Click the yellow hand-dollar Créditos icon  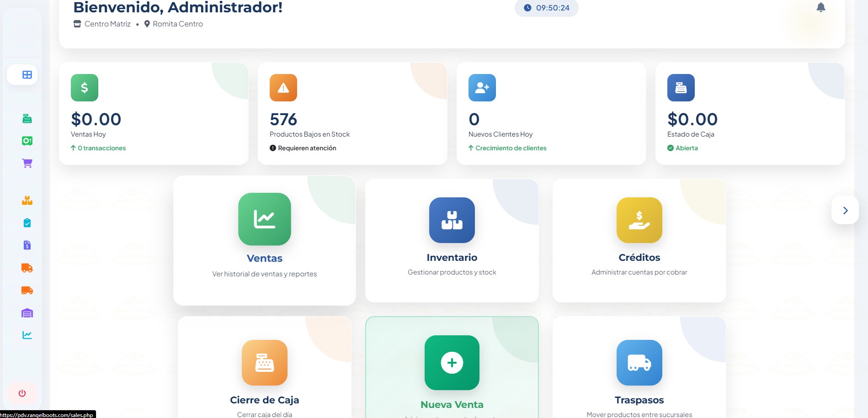(x=639, y=220)
